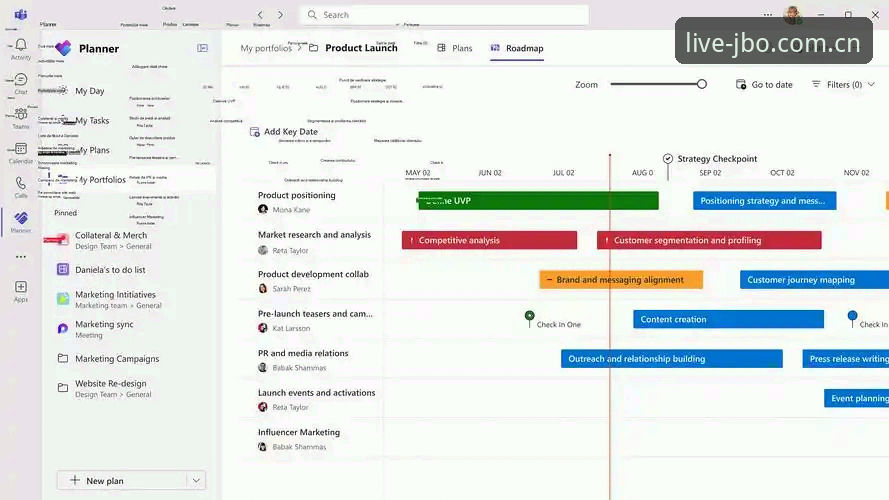Click Add Key Date calendar icon

(255, 132)
